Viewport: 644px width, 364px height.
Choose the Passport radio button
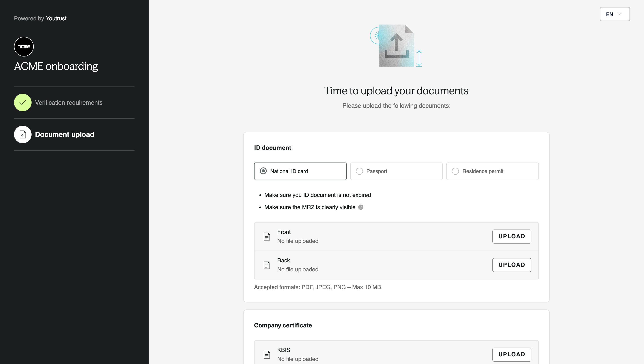click(x=359, y=171)
